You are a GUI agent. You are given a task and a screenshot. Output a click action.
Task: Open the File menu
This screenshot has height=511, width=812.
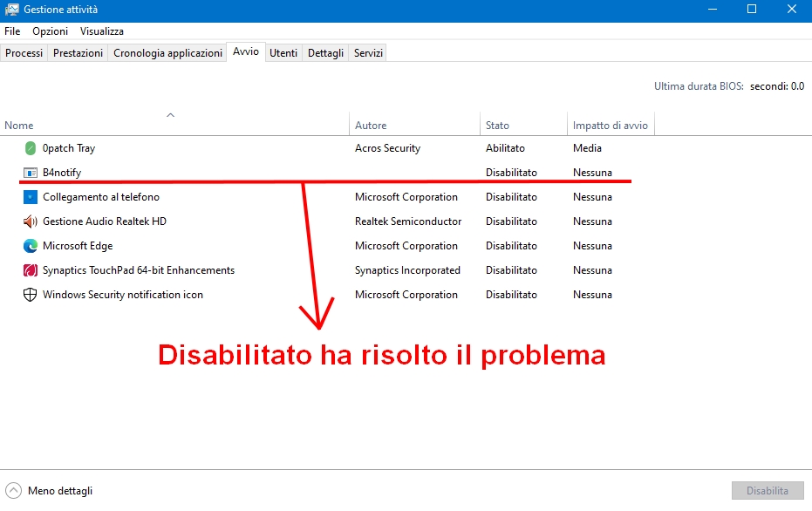coord(12,31)
